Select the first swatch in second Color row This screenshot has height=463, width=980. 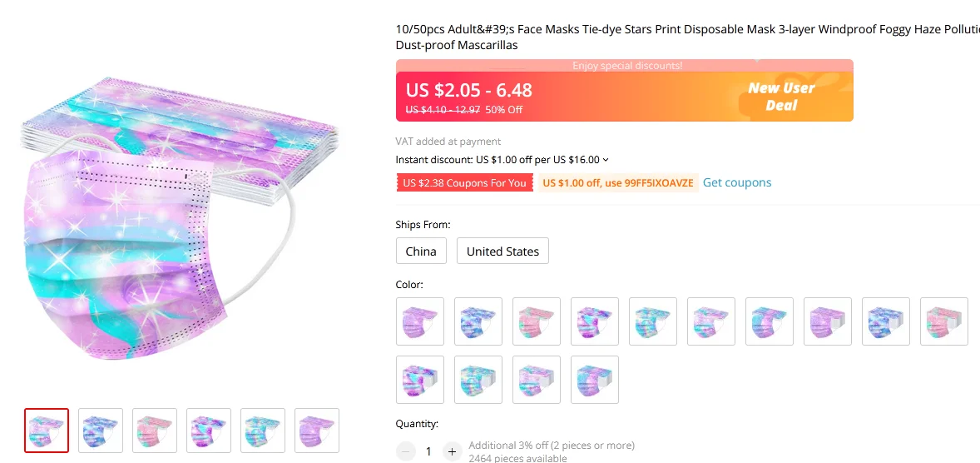coord(420,380)
